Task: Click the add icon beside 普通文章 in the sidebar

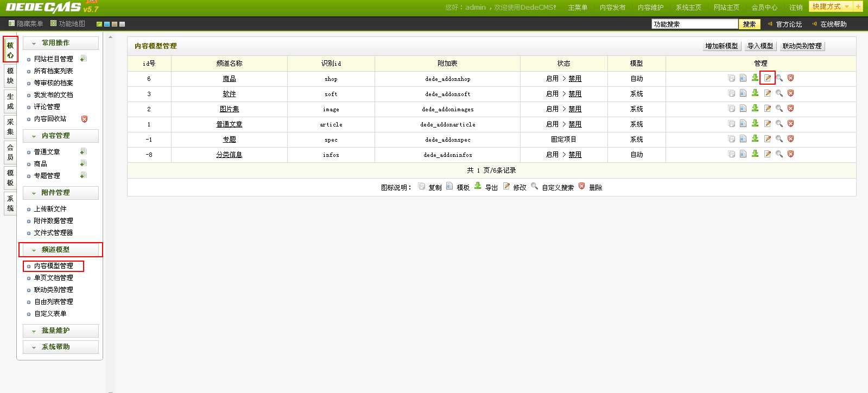Action: pyautogui.click(x=83, y=151)
